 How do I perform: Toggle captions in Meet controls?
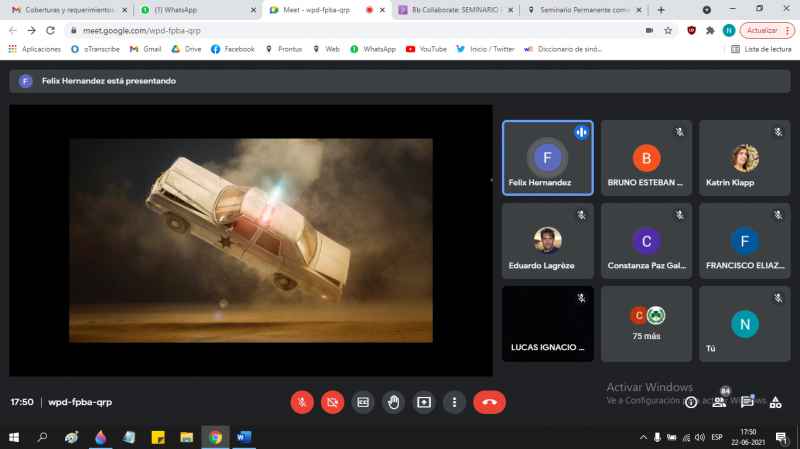[363, 402]
